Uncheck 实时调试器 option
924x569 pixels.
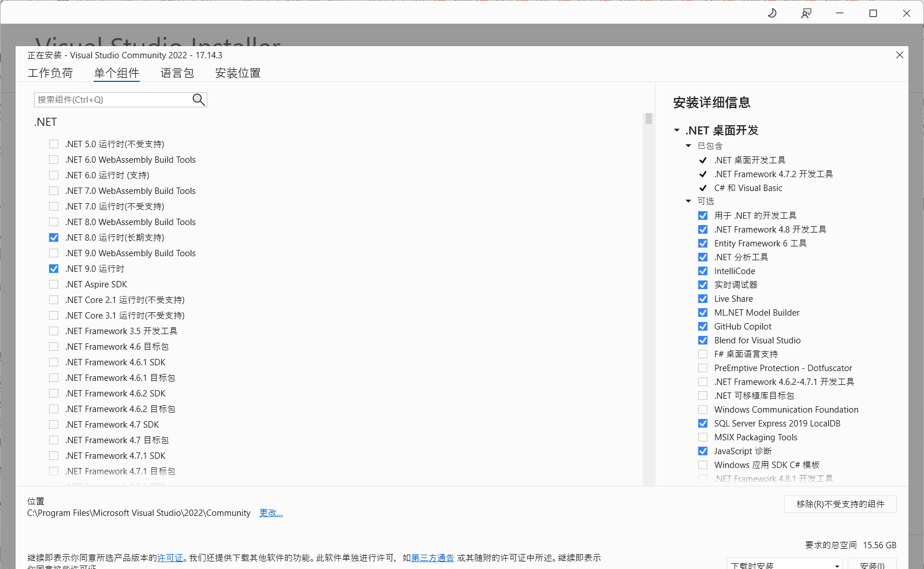point(703,285)
